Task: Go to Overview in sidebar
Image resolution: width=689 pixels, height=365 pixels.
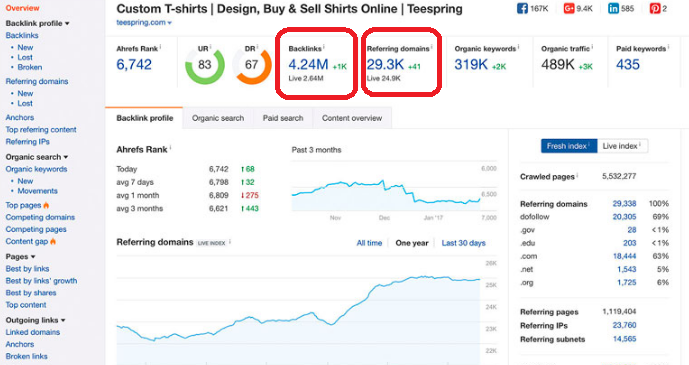Action: (x=22, y=8)
